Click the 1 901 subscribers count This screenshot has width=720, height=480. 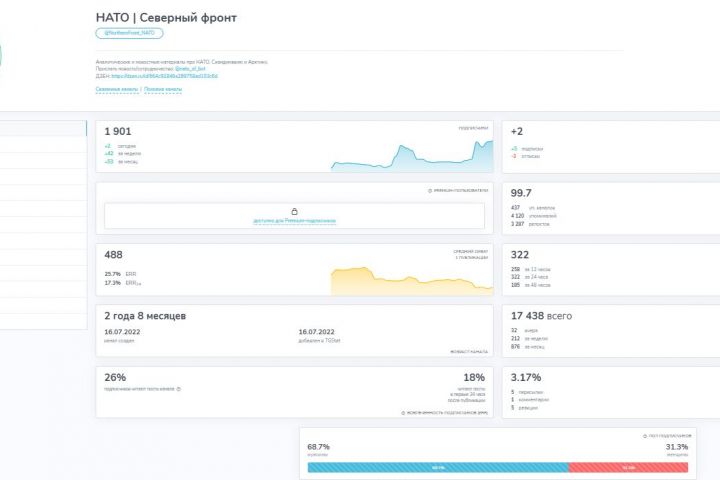(x=118, y=131)
